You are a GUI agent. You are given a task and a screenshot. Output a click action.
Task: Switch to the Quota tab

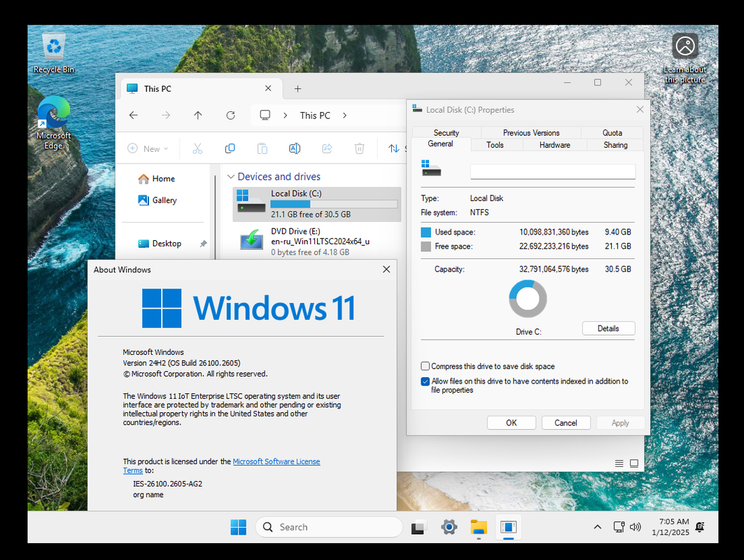[x=612, y=133]
